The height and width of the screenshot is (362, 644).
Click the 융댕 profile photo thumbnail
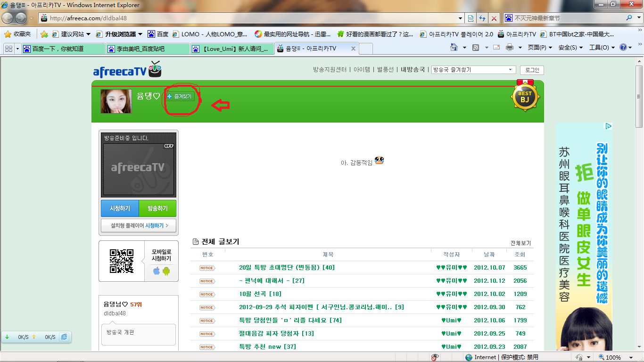coord(116,101)
